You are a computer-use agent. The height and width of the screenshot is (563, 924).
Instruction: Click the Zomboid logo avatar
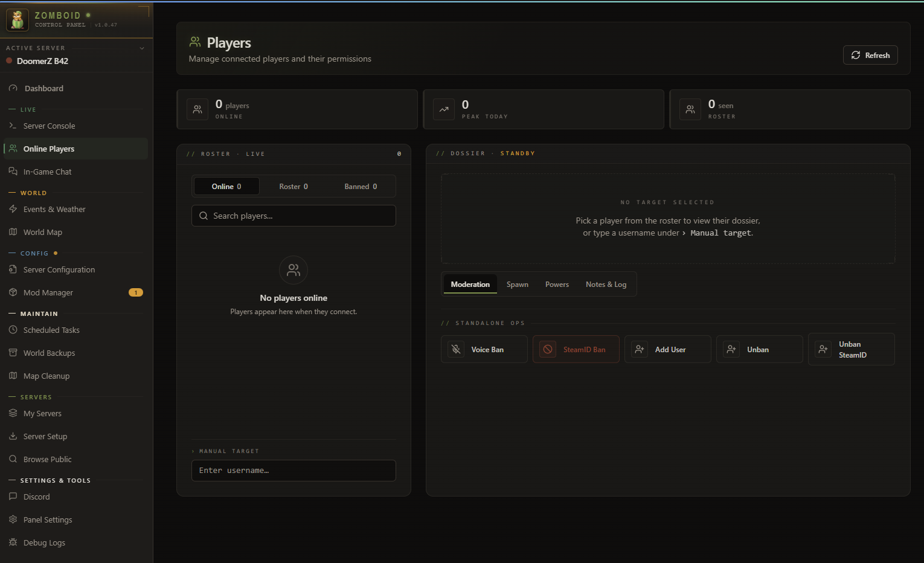click(x=18, y=20)
